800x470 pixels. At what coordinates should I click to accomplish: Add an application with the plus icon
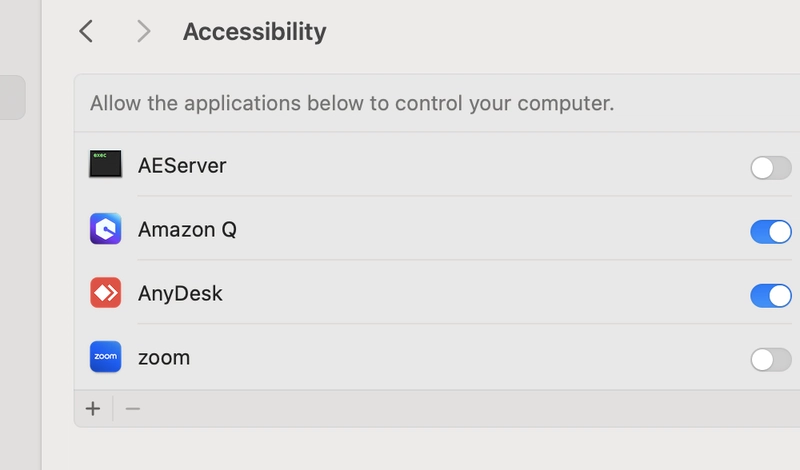[x=93, y=409]
